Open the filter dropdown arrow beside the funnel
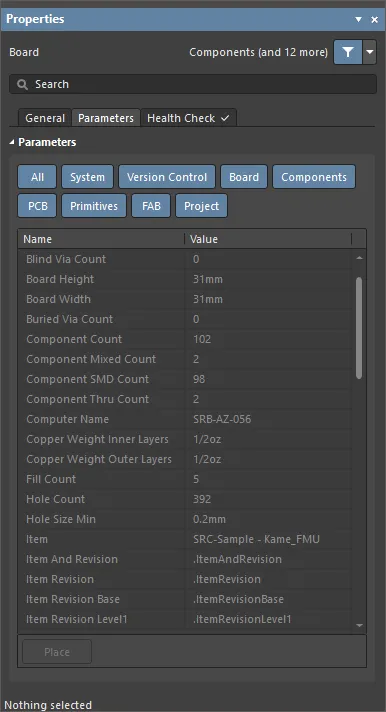This screenshot has height=712, width=386. tap(370, 52)
